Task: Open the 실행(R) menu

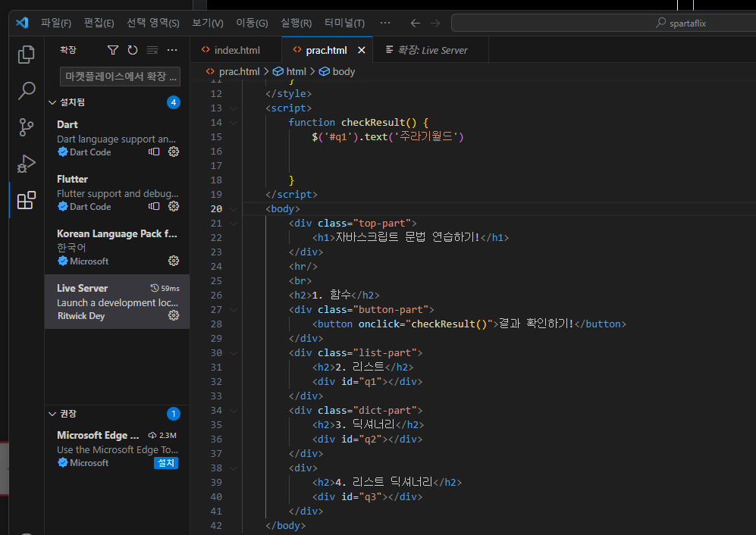Action: click(296, 23)
